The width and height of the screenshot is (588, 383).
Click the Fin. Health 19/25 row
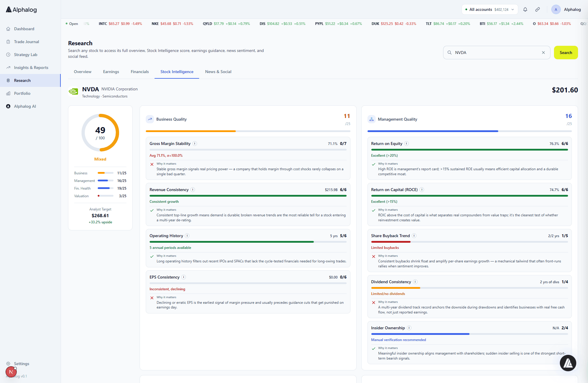coord(100,188)
